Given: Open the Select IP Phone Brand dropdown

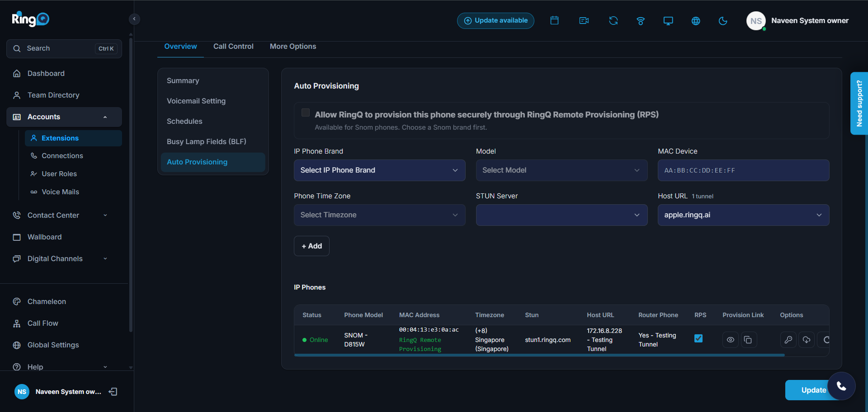Looking at the screenshot, I should click(x=379, y=170).
